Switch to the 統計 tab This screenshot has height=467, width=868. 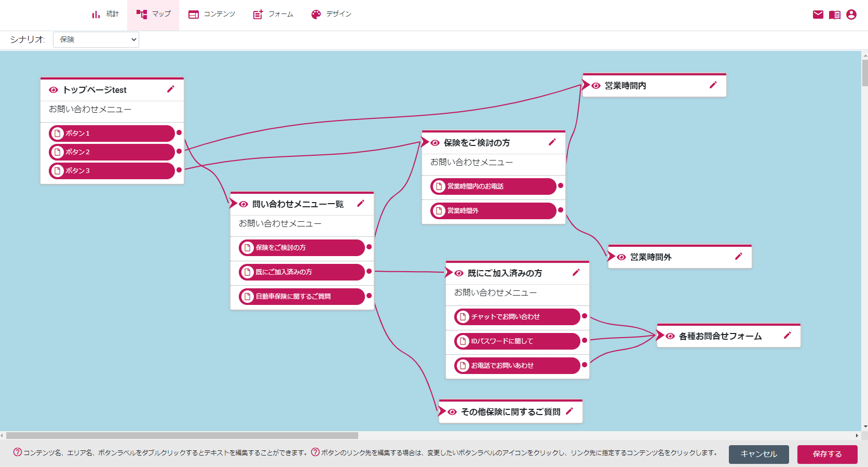click(x=105, y=15)
